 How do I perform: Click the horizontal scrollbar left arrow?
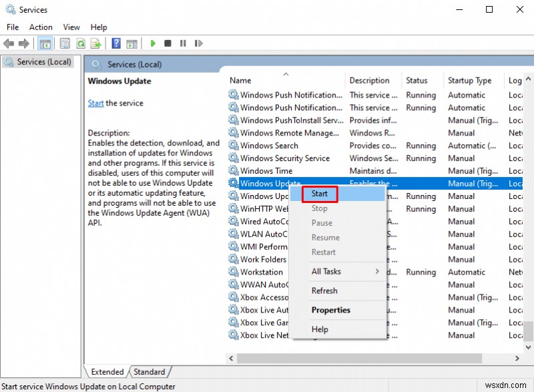tap(231, 359)
